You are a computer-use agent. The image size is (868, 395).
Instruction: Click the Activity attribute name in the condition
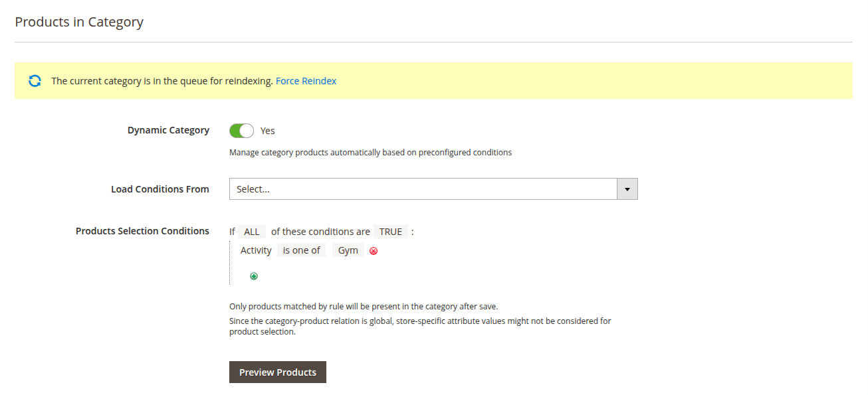click(256, 250)
